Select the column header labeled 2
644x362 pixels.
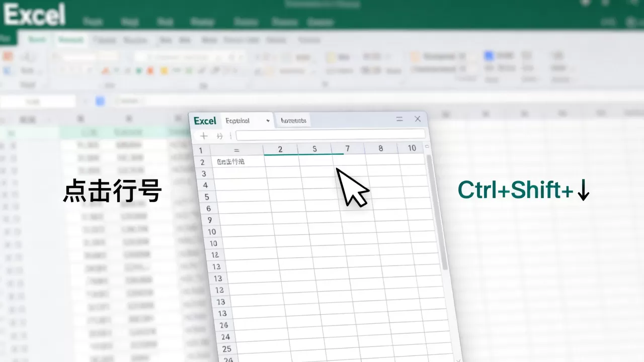280,149
